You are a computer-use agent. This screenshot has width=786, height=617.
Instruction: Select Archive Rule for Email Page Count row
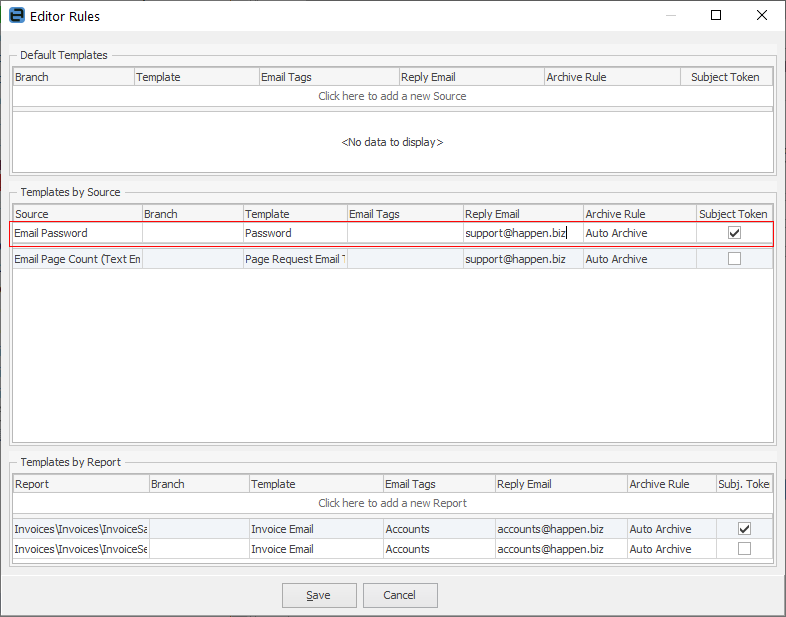click(x=639, y=259)
